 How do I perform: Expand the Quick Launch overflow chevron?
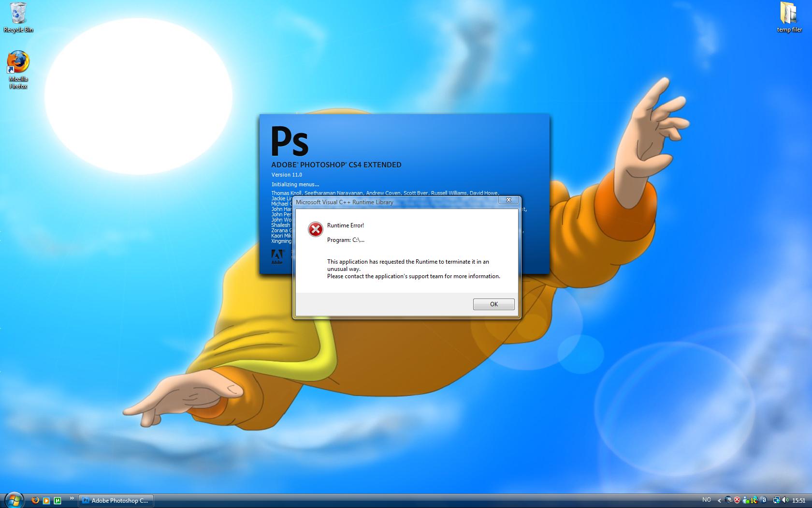(x=72, y=498)
